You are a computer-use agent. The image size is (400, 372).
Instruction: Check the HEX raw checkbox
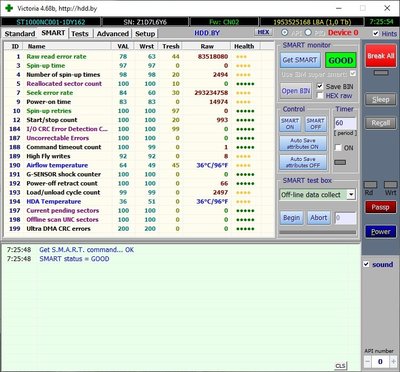(320, 96)
